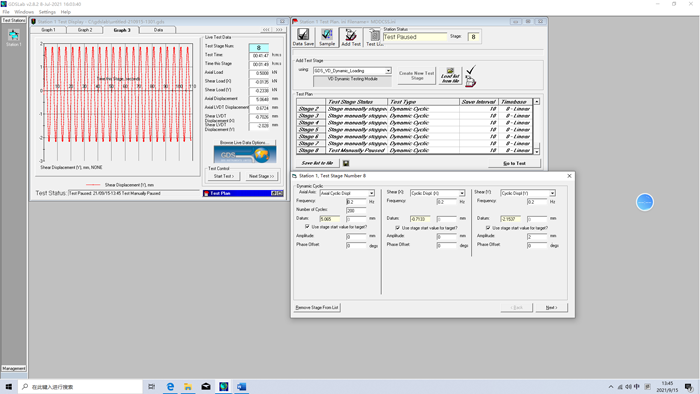Toggle Shear (Y) 'Use stage start value' checkbox
The height and width of the screenshot is (394, 700).
tap(488, 228)
